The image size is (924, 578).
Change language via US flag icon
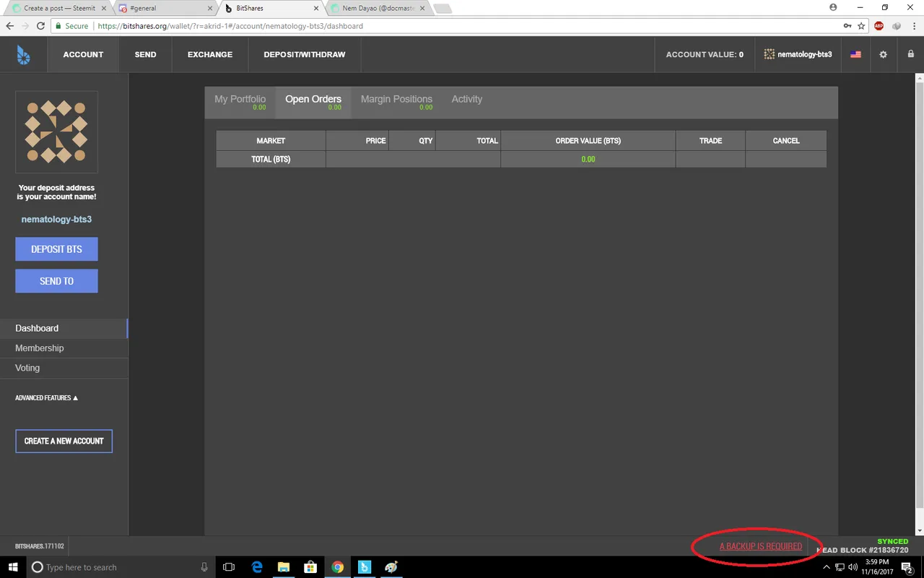856,54
